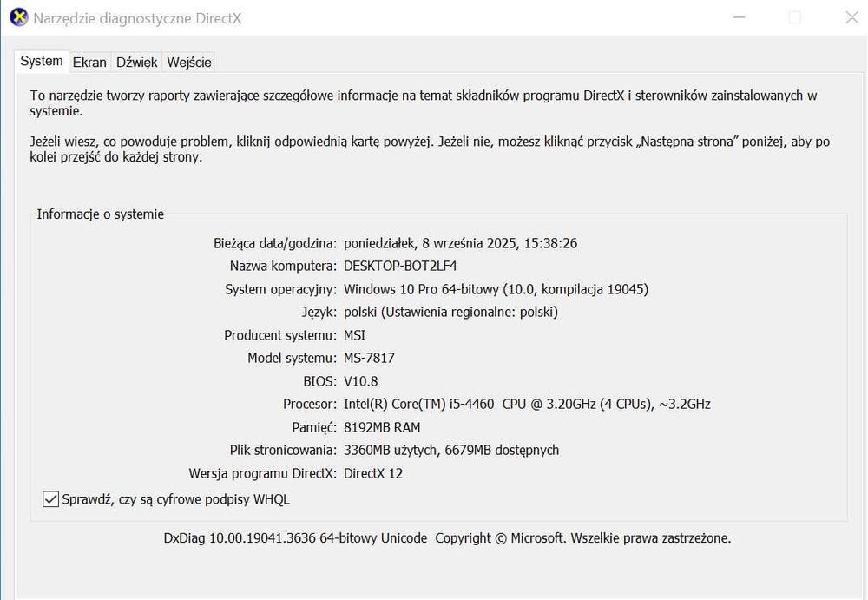Open the Dźwięk tab
Screen dimensions: 868x600
click(x=137, y=63)
